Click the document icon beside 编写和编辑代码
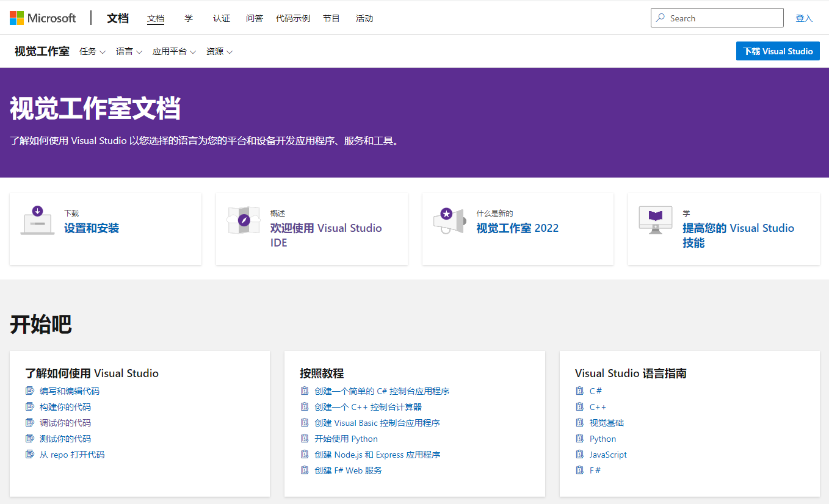Viewport: 829px width, 504px height. [x=30, y=391]
